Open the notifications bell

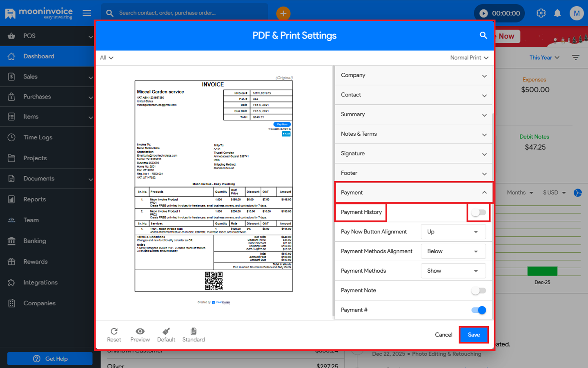pos(557,13)
